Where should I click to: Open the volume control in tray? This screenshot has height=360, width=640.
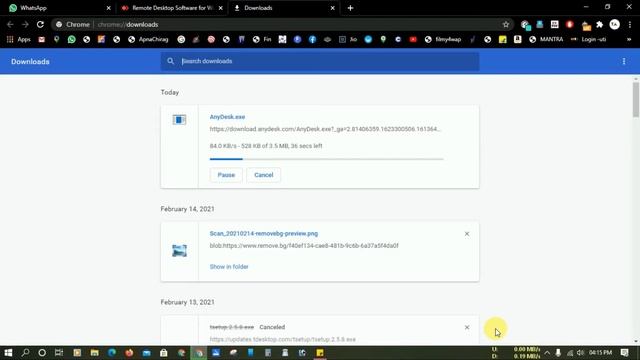pyautogui.click(x=580, y=353)
